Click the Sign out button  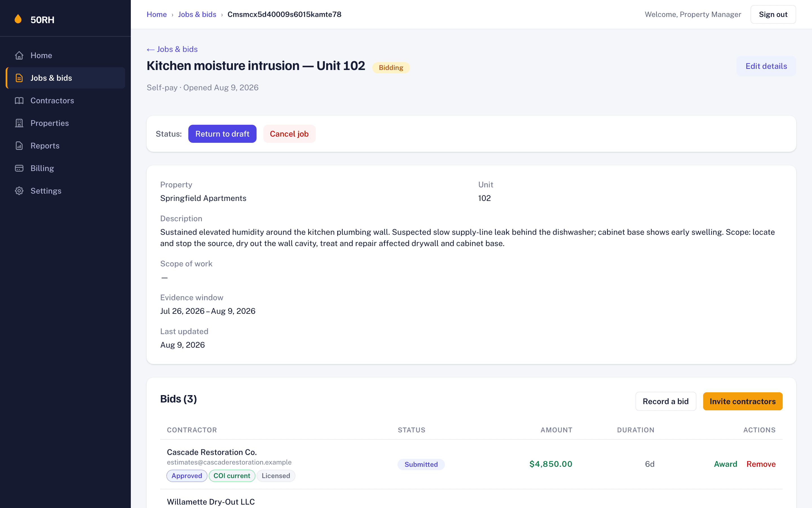773,14
